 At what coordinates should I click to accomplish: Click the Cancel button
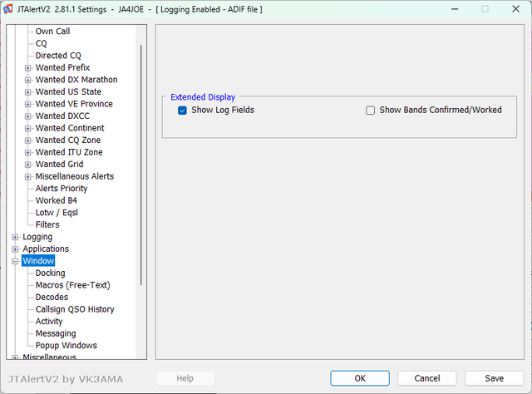tap(427, 378)
